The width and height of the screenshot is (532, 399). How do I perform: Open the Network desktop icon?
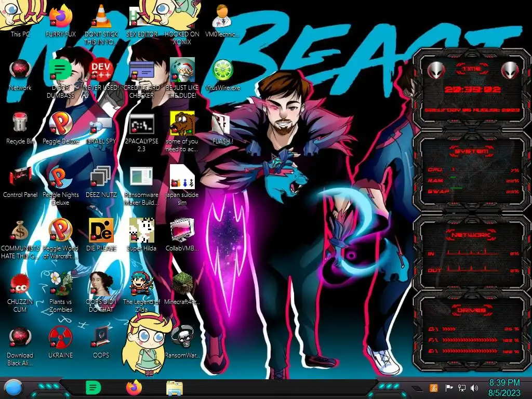20,75
